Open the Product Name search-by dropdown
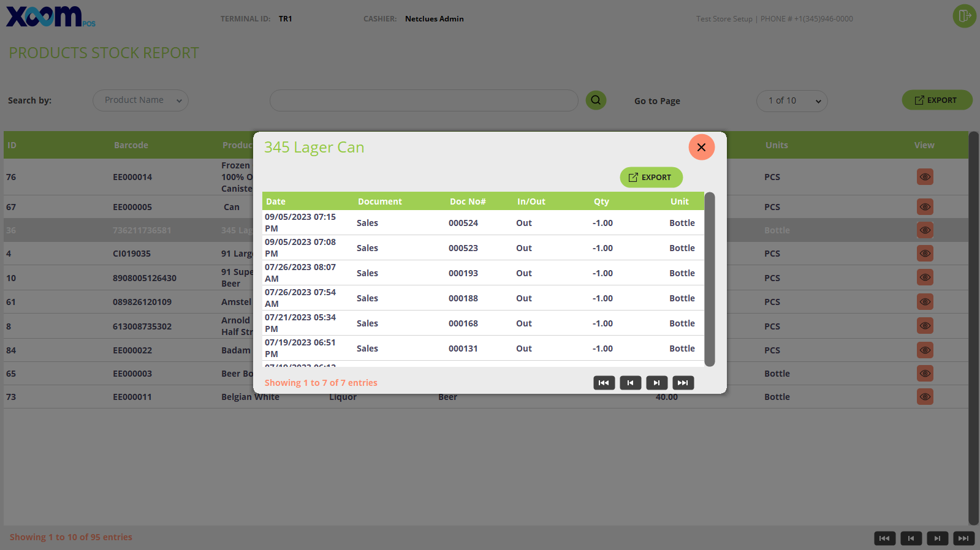This screenshot has width=980, height=550. point(140,100)
